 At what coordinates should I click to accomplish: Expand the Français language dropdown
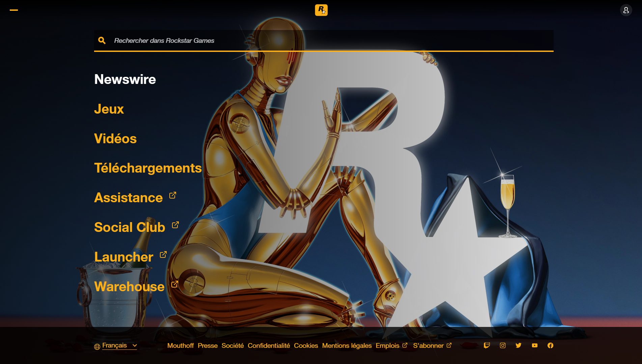[x=119, y=345]
